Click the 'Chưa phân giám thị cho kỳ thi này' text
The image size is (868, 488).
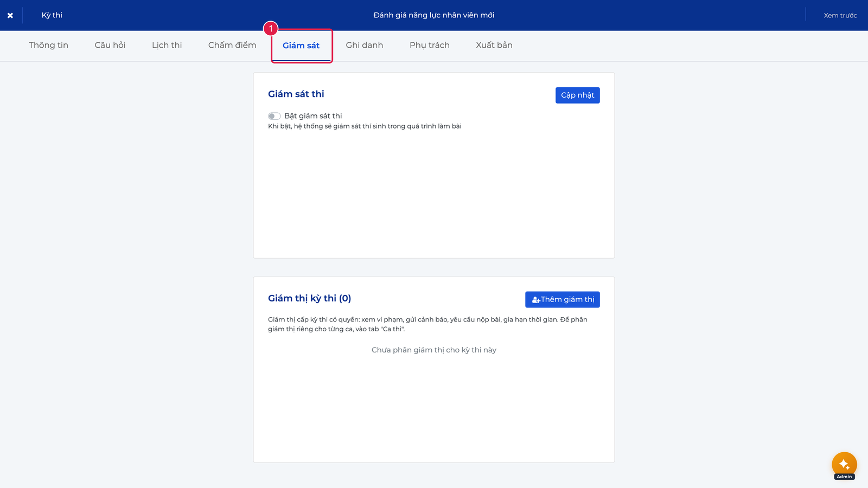pos(434,350)
